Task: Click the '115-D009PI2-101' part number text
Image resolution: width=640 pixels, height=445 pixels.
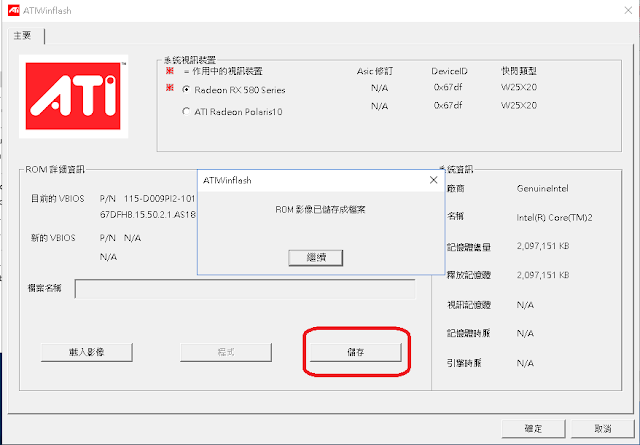Action: coord(160,199)
